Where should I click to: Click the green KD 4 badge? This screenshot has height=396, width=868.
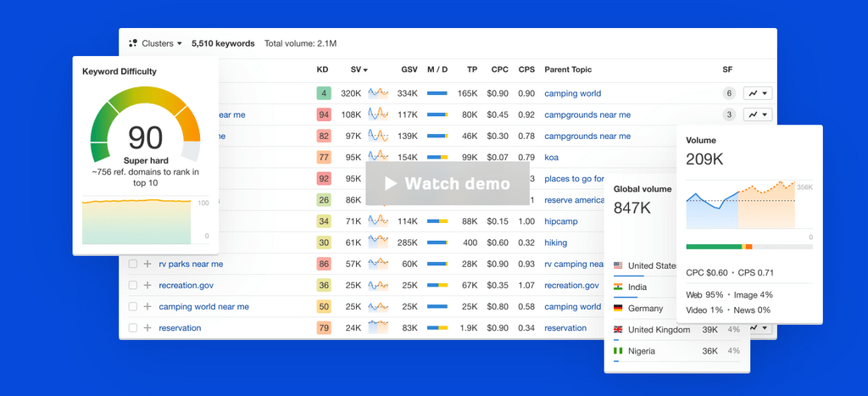(x=324, y=93)
